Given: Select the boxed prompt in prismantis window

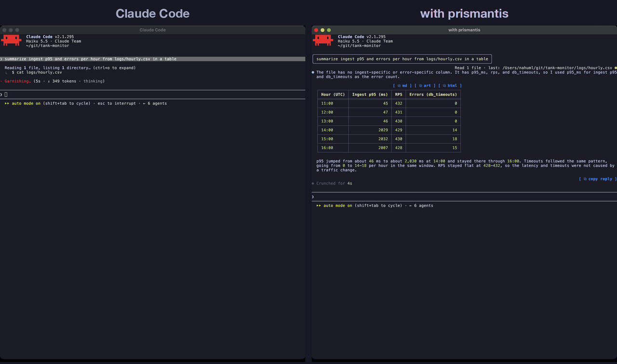Looking at the screenshot, I should 402,59.
